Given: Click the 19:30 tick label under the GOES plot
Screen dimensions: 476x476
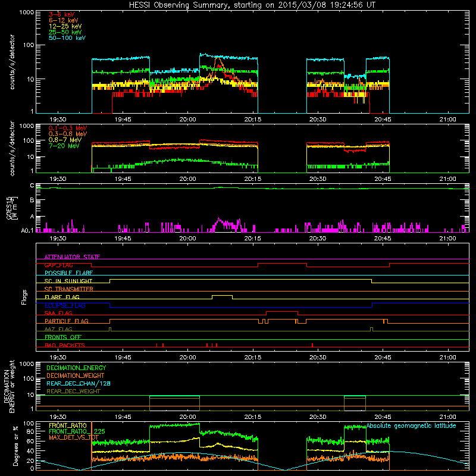Looking at the screenshot, I should [58, 239].
